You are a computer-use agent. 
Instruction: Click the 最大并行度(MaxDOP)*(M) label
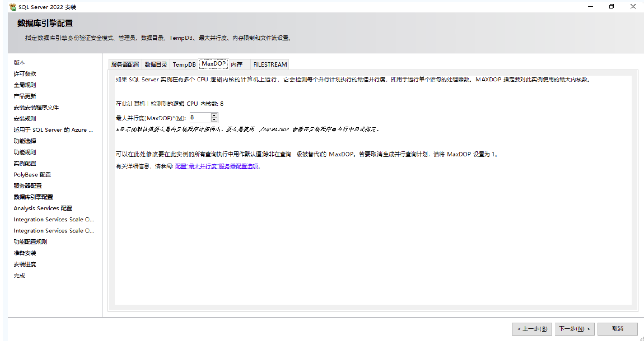pyautogui.click(x=151, y=118)
